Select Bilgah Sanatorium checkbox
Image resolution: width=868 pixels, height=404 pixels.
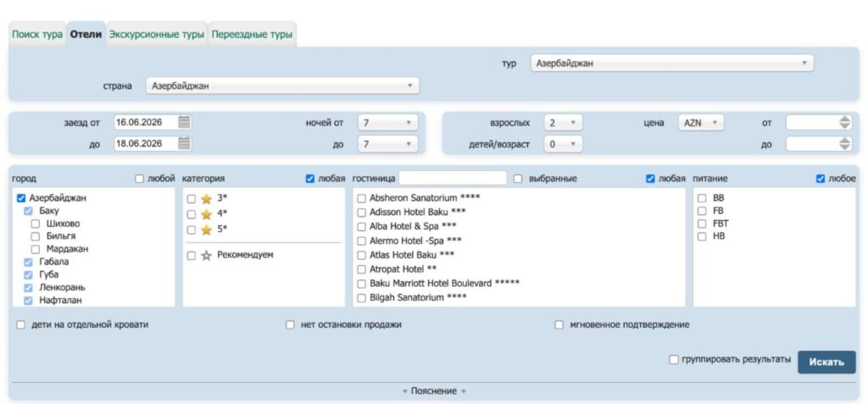click(x=361, y=298)
